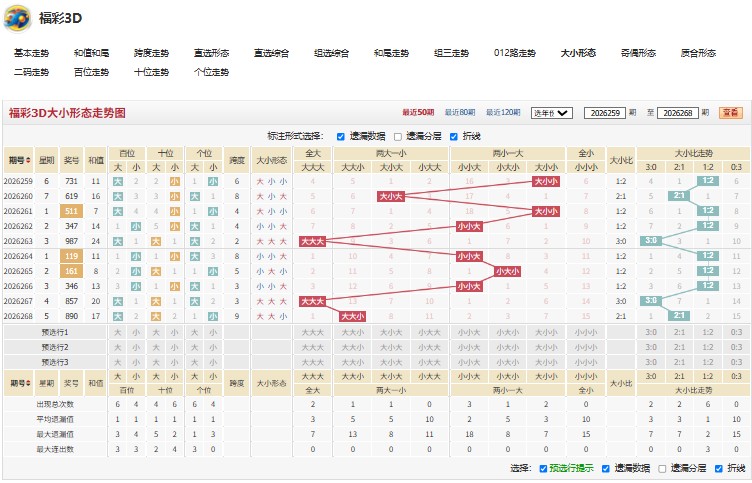The width and height of the screenshot is (752, 483).
Task: Click highlighted prize number 511
Action: click(x=71, y=211)
